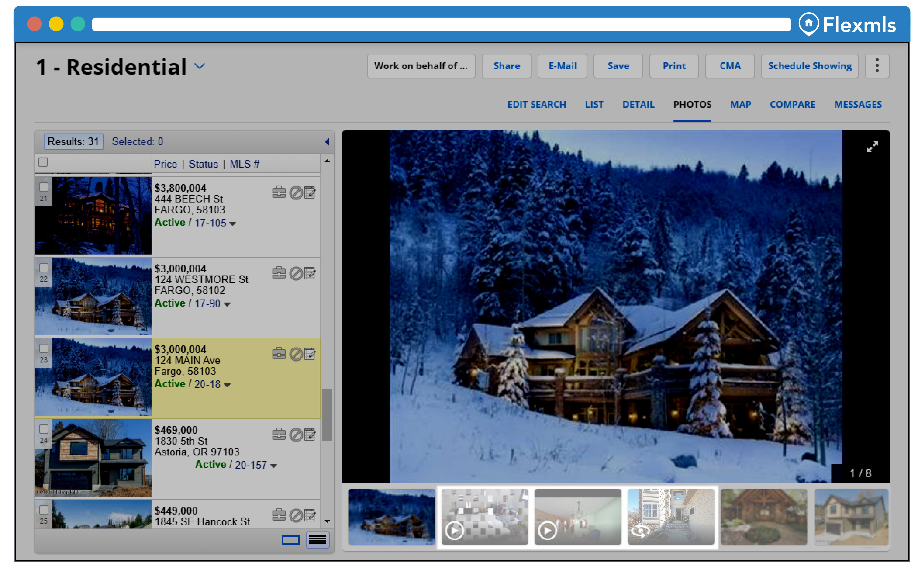Select the PHOTOS tab
Screen dimensions: 924x567
point(692,104)
